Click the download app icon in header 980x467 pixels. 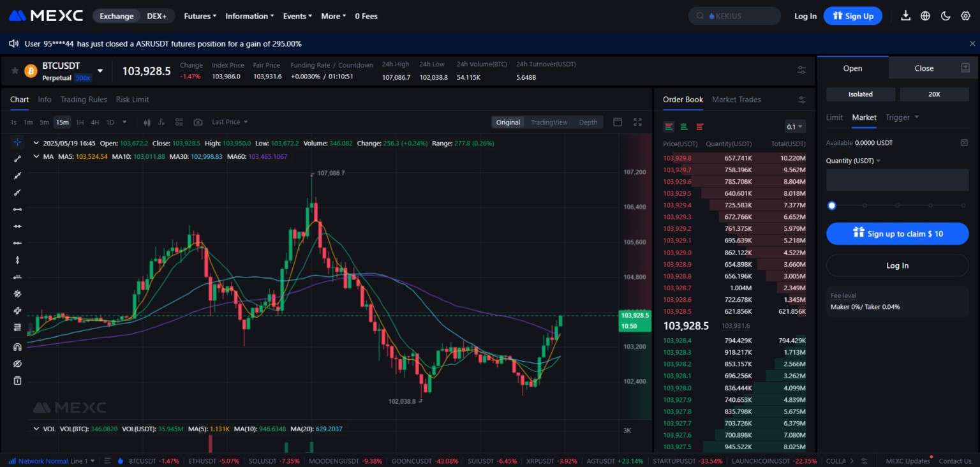tap(905, 16)
